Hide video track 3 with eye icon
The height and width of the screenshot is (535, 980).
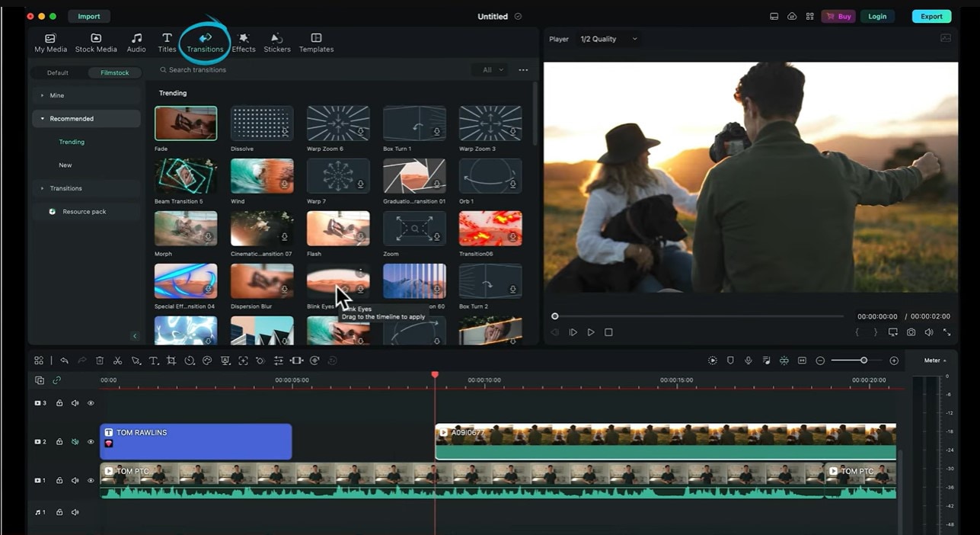coord(91,403)
